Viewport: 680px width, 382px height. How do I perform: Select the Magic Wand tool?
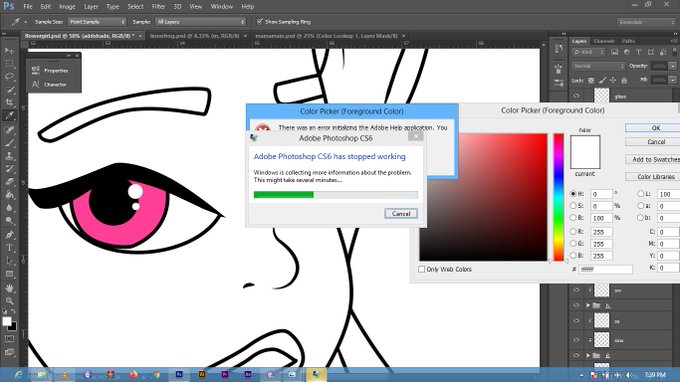click(9, 90)
